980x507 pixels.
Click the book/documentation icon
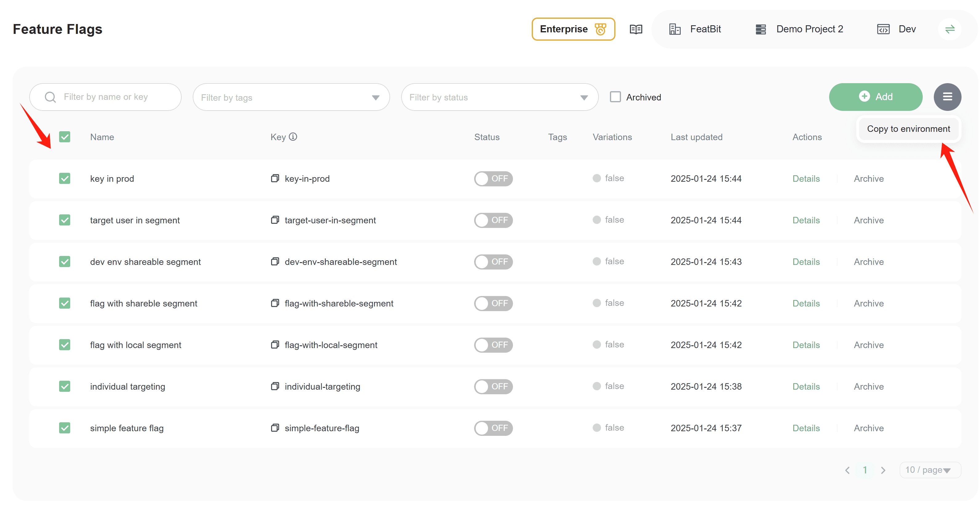pos(635,29)
